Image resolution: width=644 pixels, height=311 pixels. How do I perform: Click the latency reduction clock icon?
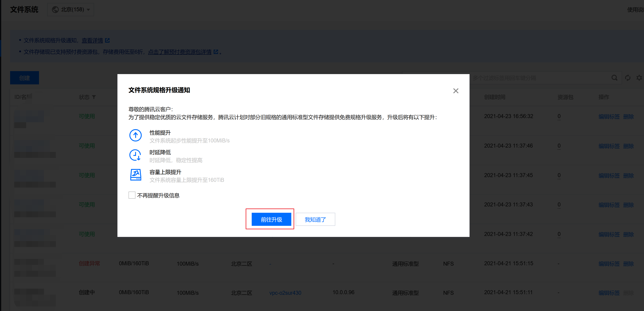[135, 155]
